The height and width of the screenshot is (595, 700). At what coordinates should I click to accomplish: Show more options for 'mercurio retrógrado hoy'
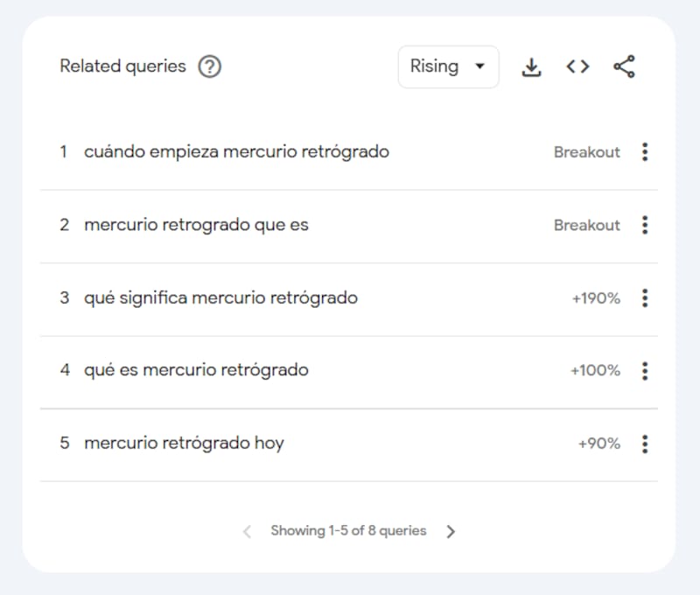tap(645, 444)
